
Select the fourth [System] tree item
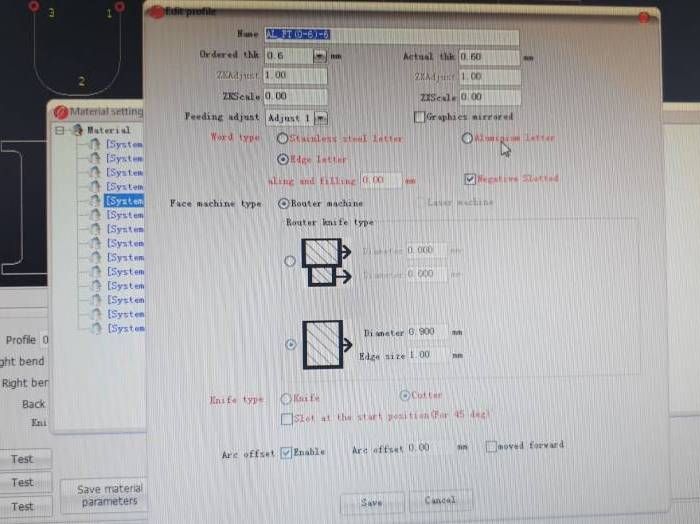point(125,187)
